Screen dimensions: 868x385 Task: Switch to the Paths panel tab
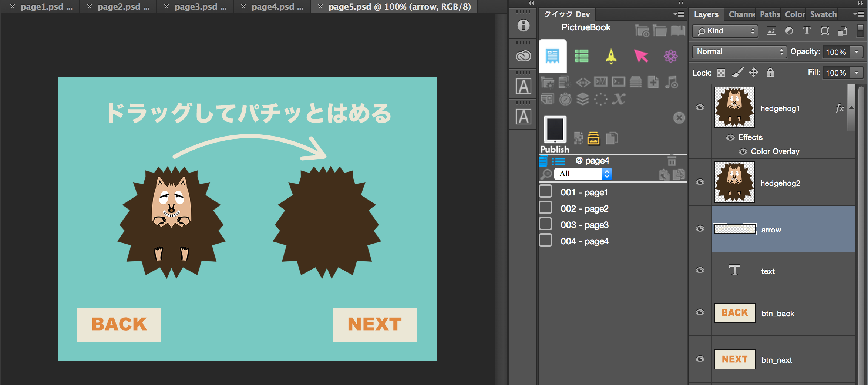tap(770, 14)
